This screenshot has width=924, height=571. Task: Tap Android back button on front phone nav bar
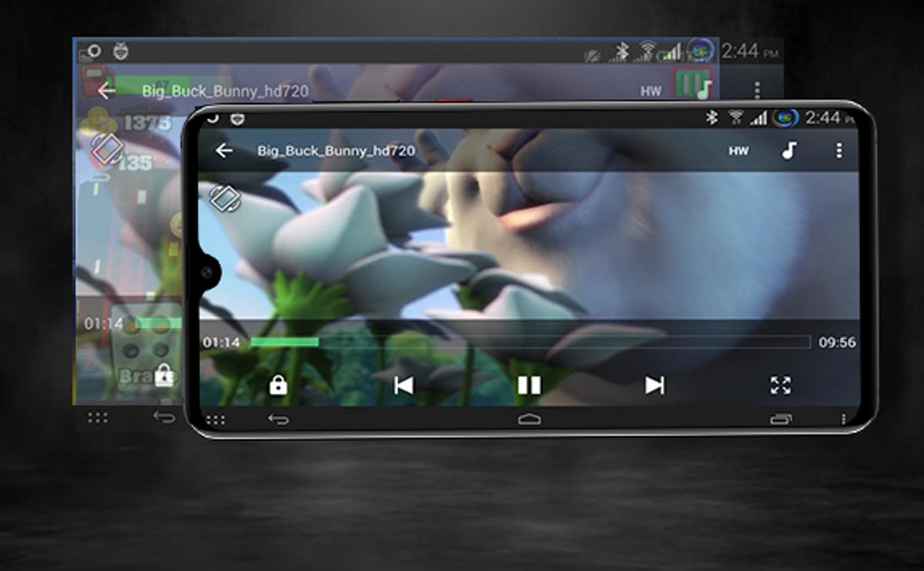[278, 419]
